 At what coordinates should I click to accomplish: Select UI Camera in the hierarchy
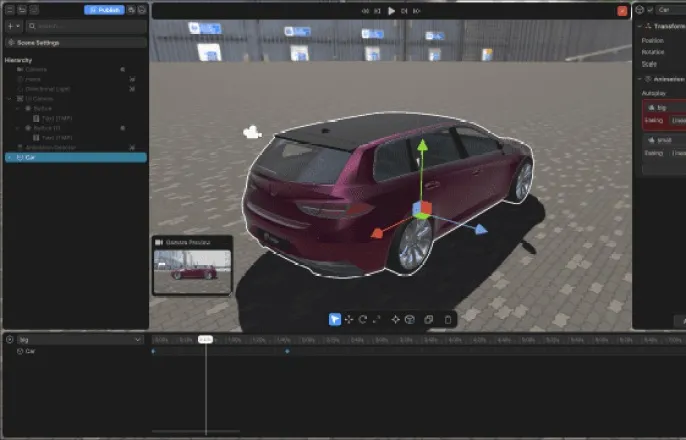pyautogui.click(x=39, y=99)
